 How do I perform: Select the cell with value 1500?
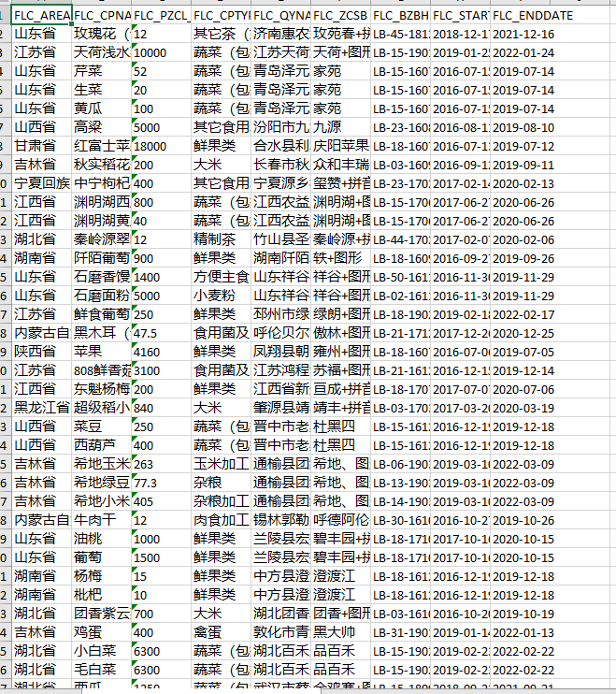[x=162, y=557]
